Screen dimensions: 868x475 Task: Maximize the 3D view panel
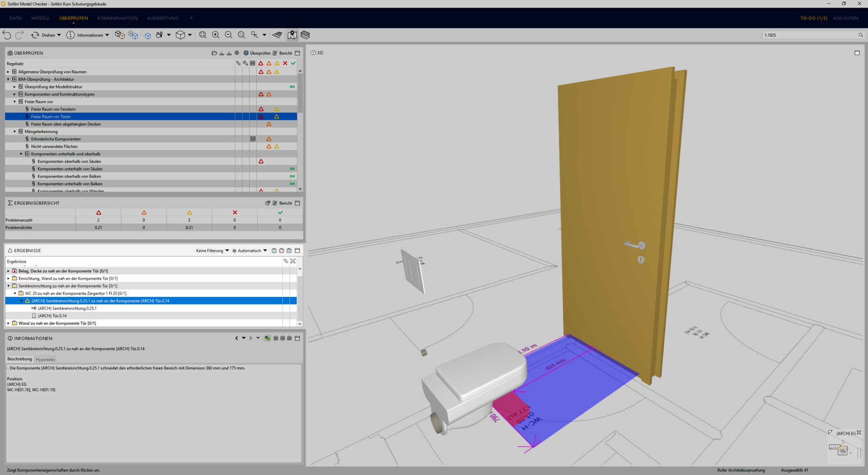click(857, 53)
